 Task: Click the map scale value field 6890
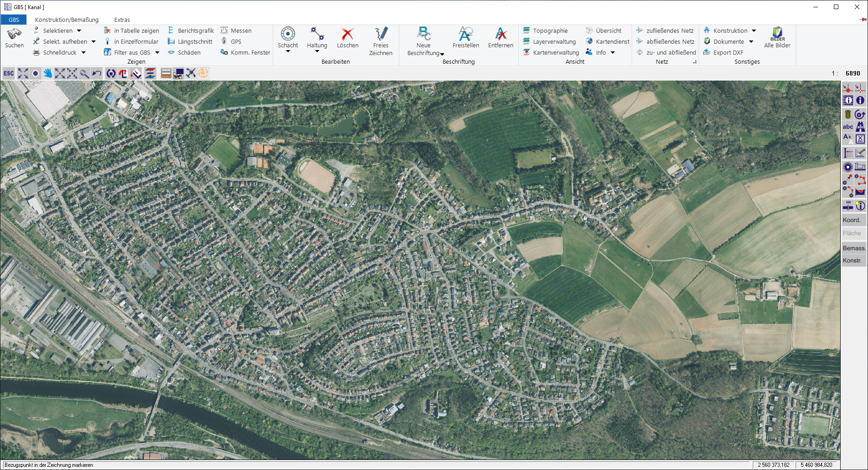853,73
